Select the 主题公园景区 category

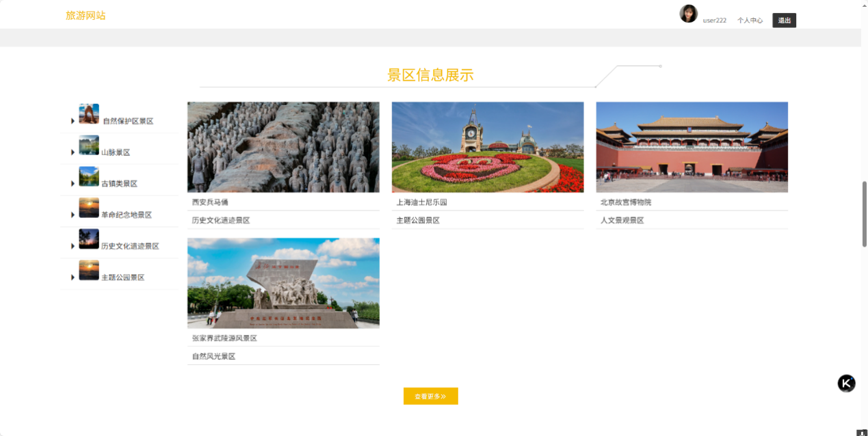[122, 277]
